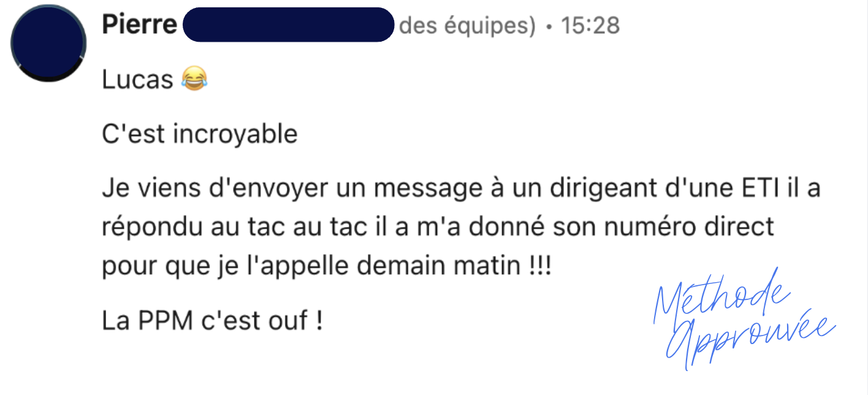Click the dot separator before the timestamp

(547, 26)
